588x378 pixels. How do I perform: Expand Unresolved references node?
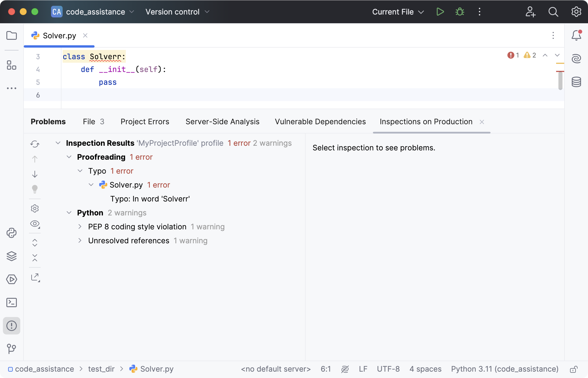click(x=80, y=241)
